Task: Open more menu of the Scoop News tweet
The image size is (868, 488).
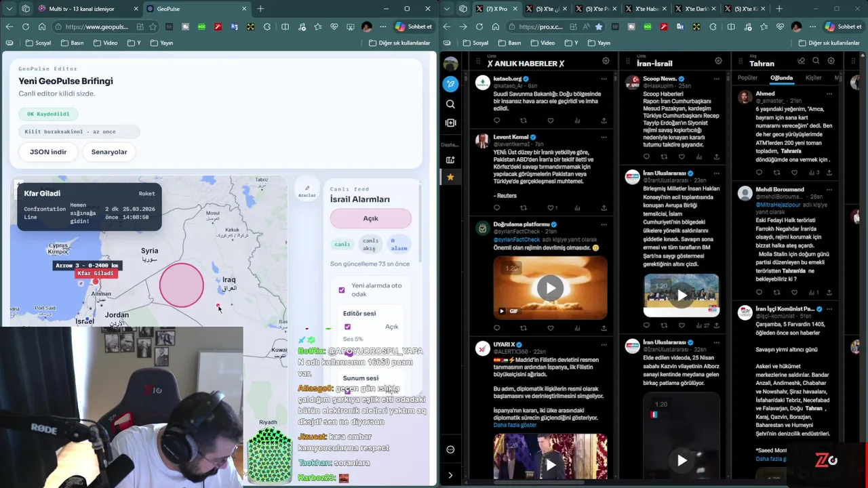Action: tap(716, 79)
